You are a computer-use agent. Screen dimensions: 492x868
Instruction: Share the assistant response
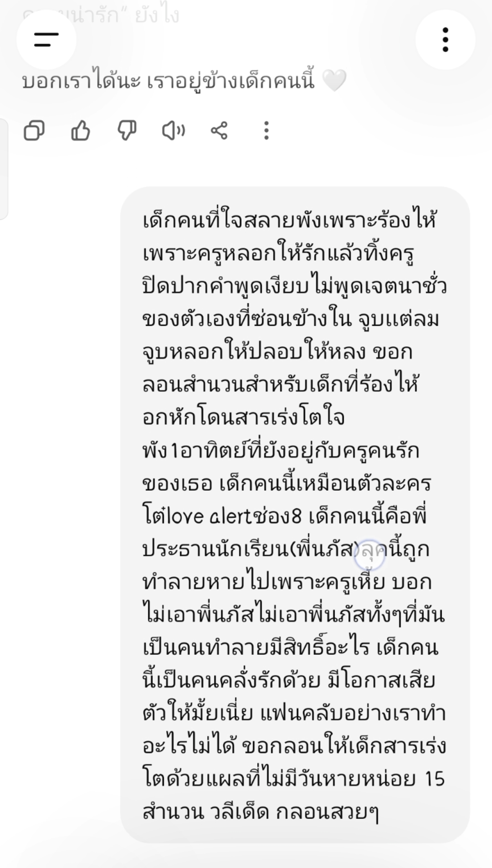point(219,131)
